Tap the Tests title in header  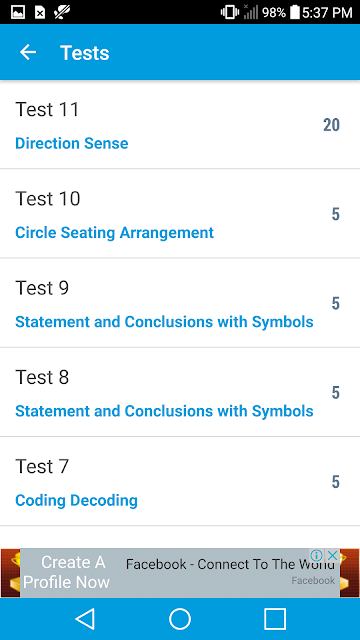(85, 53)
